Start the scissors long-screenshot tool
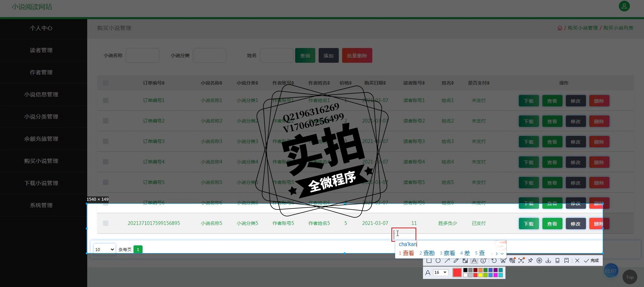Screen dimensions: 644x287 tap(503, 260)
